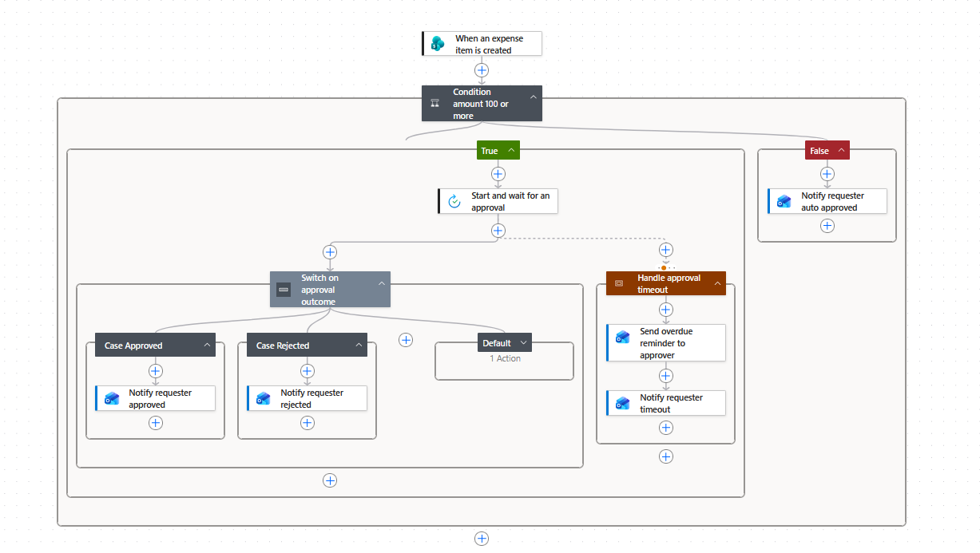The width and height of the screenshot is (980, 553).
Task: Collapse Handle approval timeout scope
Action: 717,283
